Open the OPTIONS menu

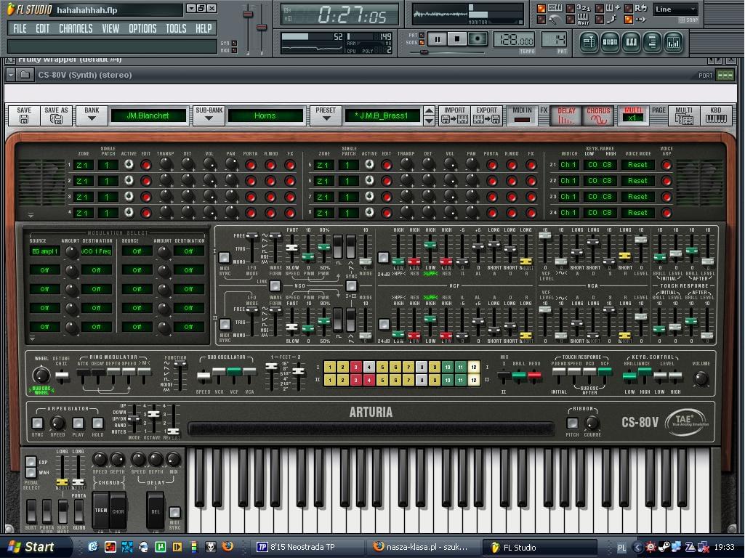tap(142, 28)
